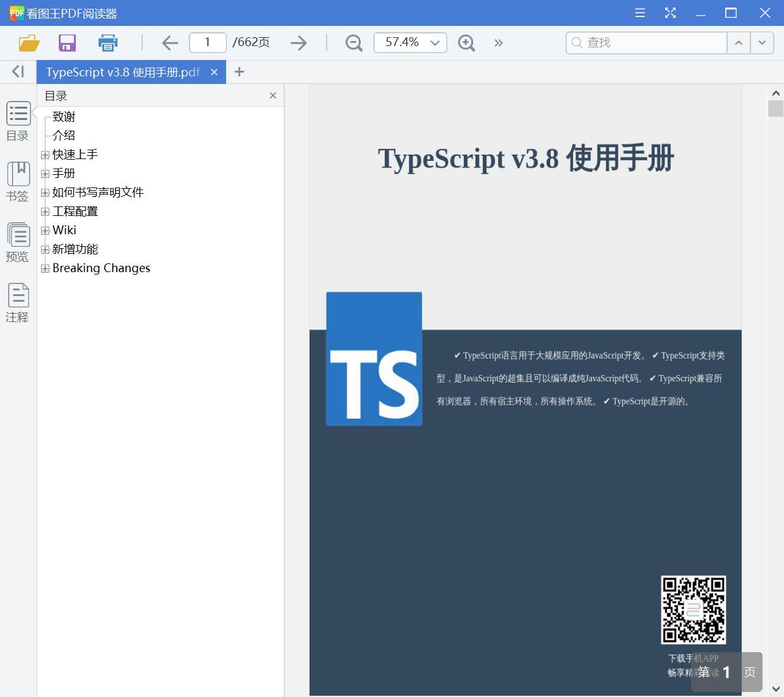Open the 预览 thumbnails panel
784x697 pixels.
click(x=18, y=242)
